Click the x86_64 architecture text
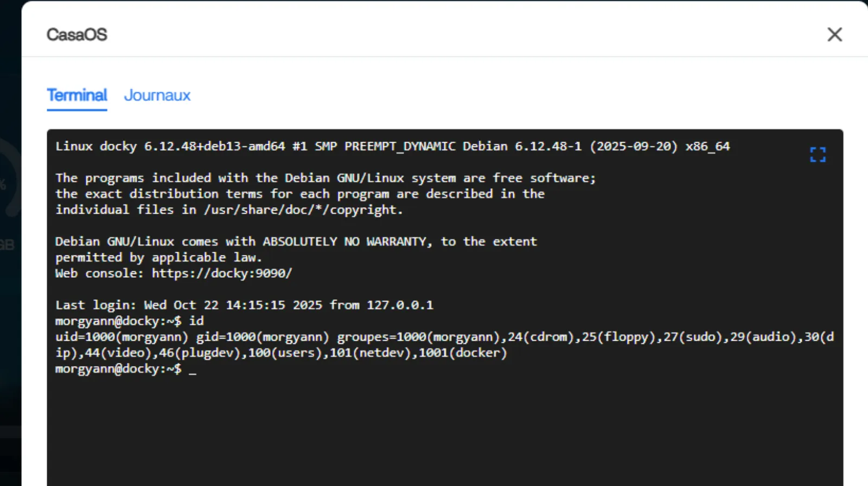Screen dimensions: 868x486 [707, 146]
